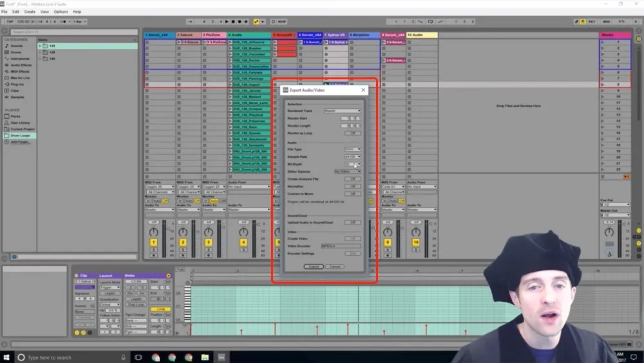Expand the 128 folder in browser
644x363 pixels.
click(x=40, y=52)
